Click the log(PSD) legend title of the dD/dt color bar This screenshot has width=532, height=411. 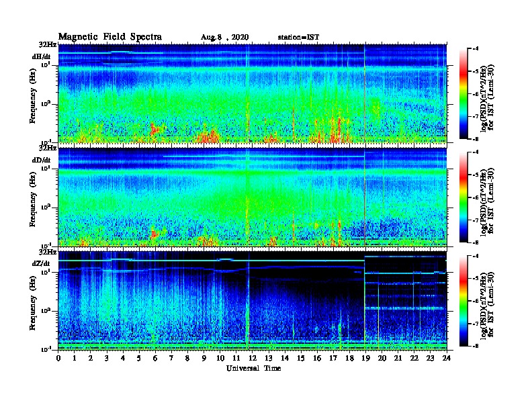pos(487,201)
